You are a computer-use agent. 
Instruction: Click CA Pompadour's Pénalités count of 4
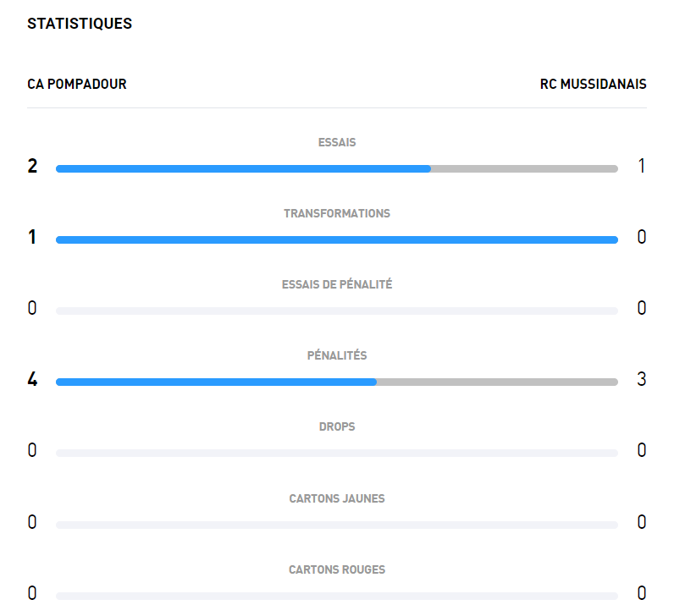pos(33,379)
